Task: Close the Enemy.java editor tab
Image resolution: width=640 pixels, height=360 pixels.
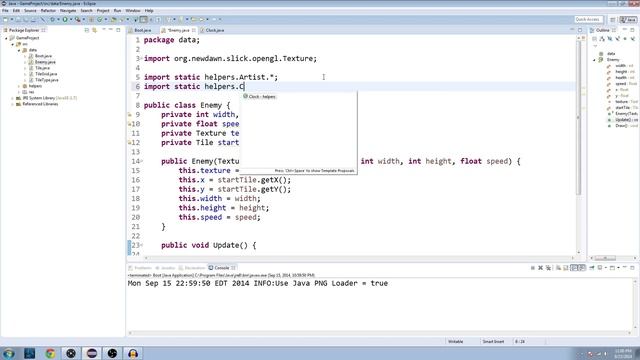Action: (194, 30)
